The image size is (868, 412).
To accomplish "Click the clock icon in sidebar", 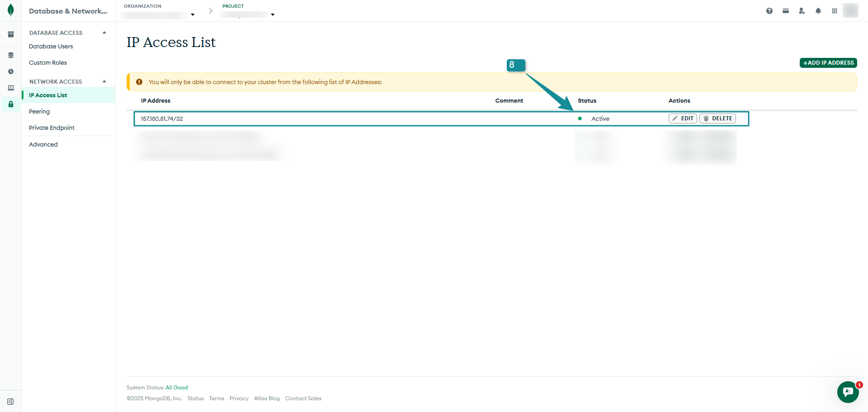I will pyautogui.click(x=11, y=71).
